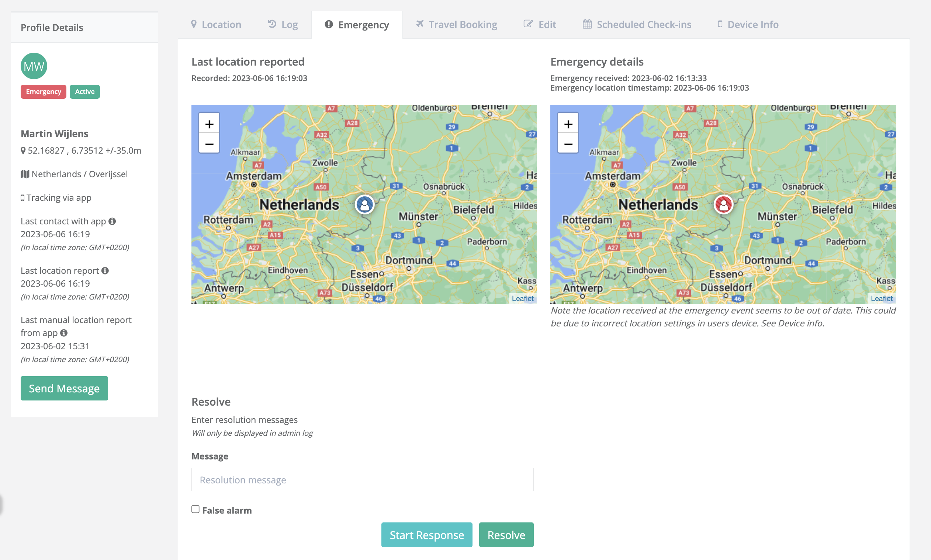Zoom in on last location map
The width and height of the screenshot is (931, 560).
click(x=209, y=124)
